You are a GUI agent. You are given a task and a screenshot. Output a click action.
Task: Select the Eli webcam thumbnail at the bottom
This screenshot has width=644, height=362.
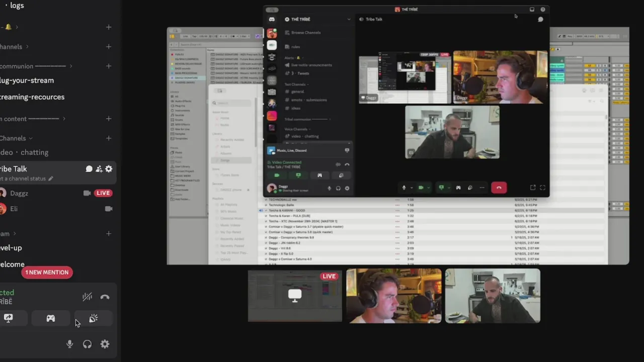click(x=493, y=296)
